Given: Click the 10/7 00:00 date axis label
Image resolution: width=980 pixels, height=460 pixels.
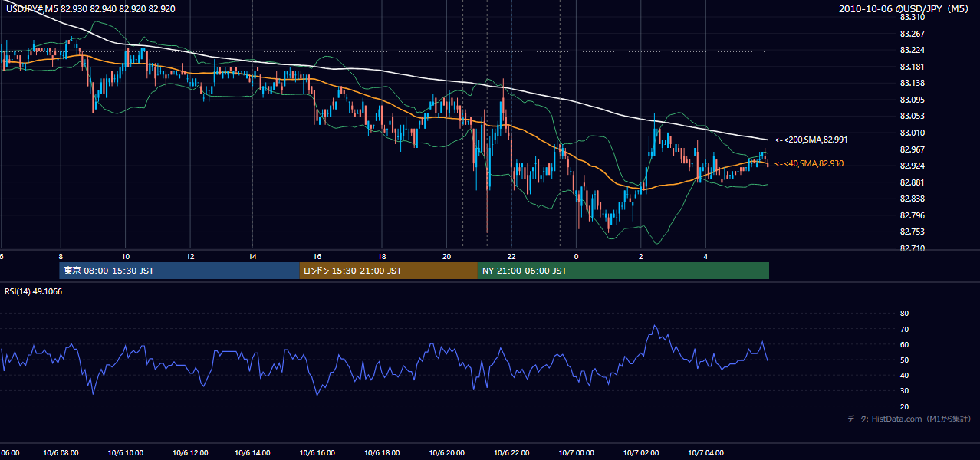Looking at the screenshot, I should [x=576, y=452].
